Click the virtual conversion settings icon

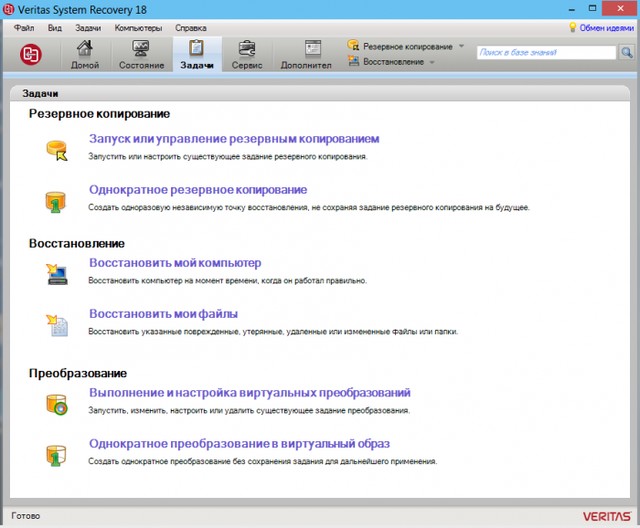(57, 402)
